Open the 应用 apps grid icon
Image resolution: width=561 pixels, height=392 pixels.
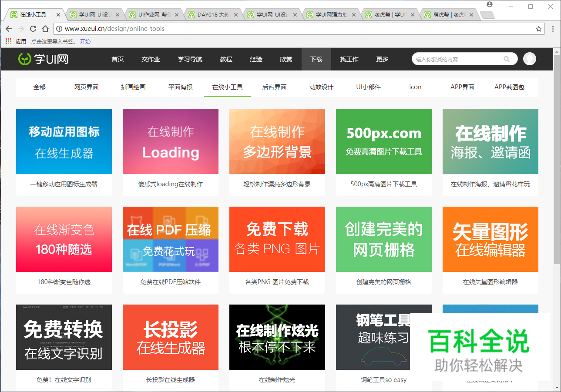tap(7, 41)
